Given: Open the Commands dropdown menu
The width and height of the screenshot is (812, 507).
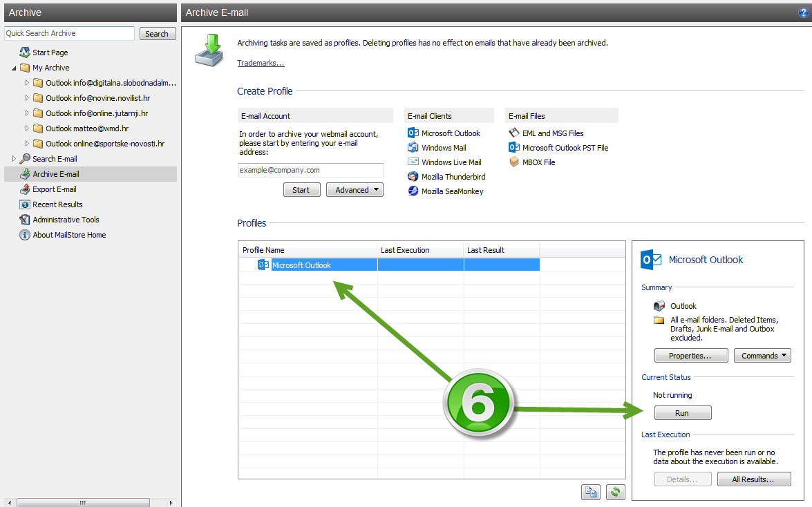Looking at the screenshot, I should [762, 355].
